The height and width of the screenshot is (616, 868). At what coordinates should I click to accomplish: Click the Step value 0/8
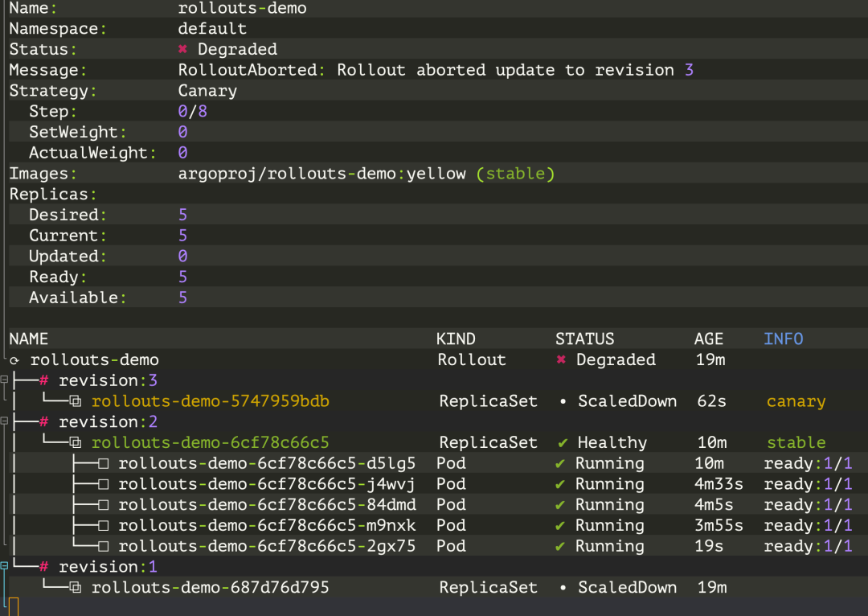(193, 111)
